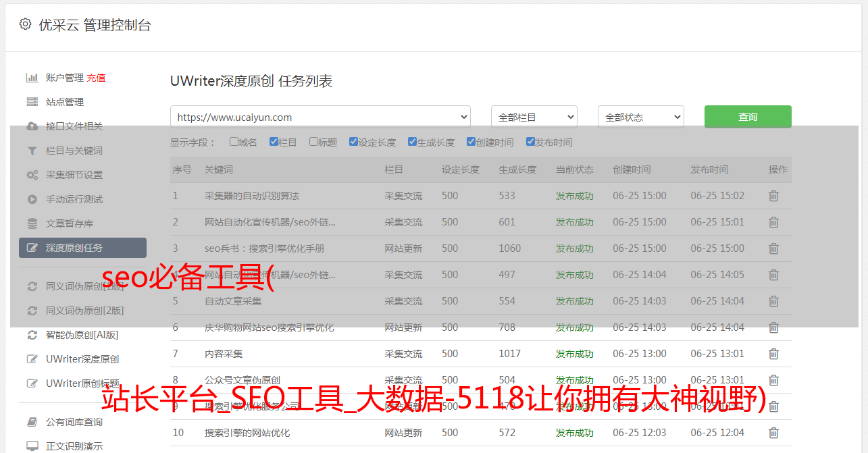Click the server icon for 站点管理
868x453 pixels.
tap(32, 102)
